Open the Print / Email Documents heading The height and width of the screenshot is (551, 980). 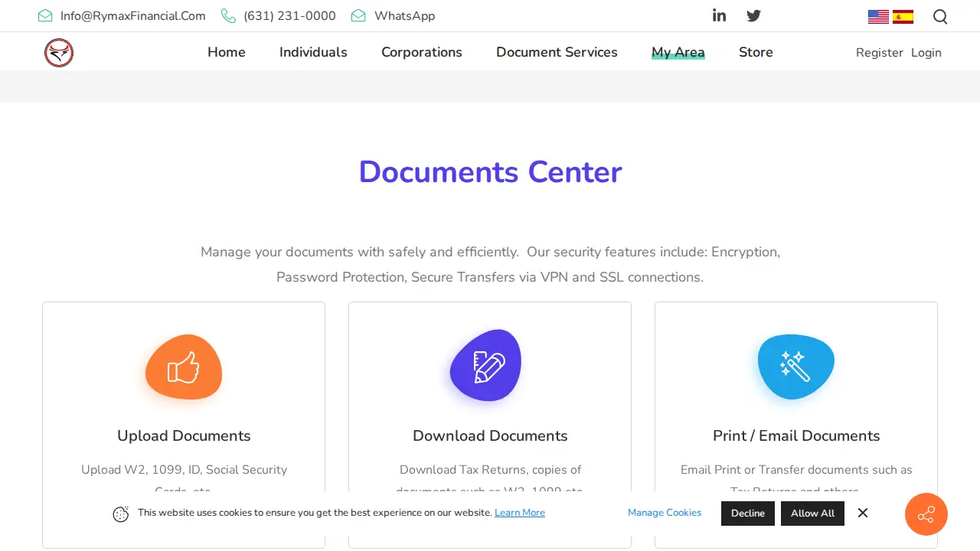[796, 435]
